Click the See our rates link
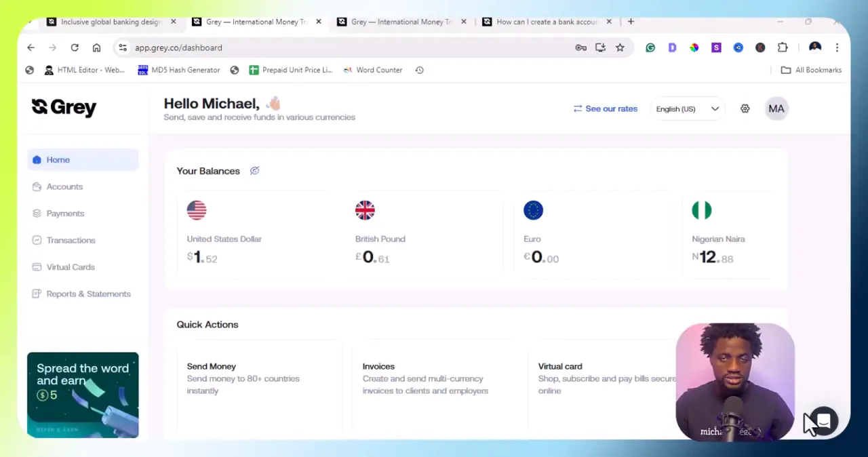The width and height of the screenshot is (868, 457). coord(605,108)
